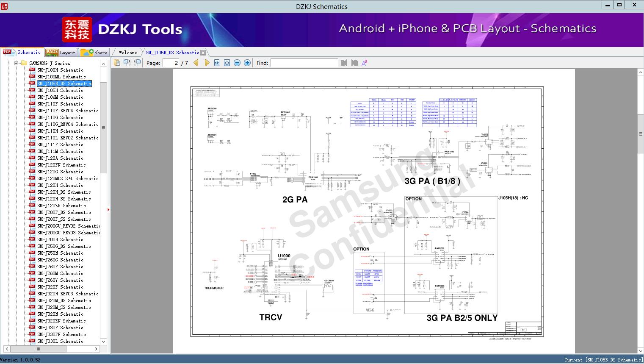Open SM-J200F_SS Schematic in tree

tap(64, 219)
